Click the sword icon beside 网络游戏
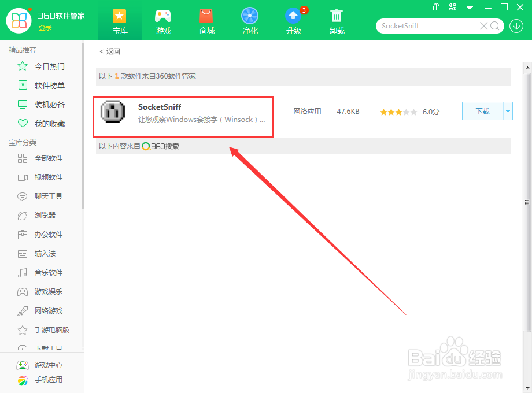 click(23, 311)
